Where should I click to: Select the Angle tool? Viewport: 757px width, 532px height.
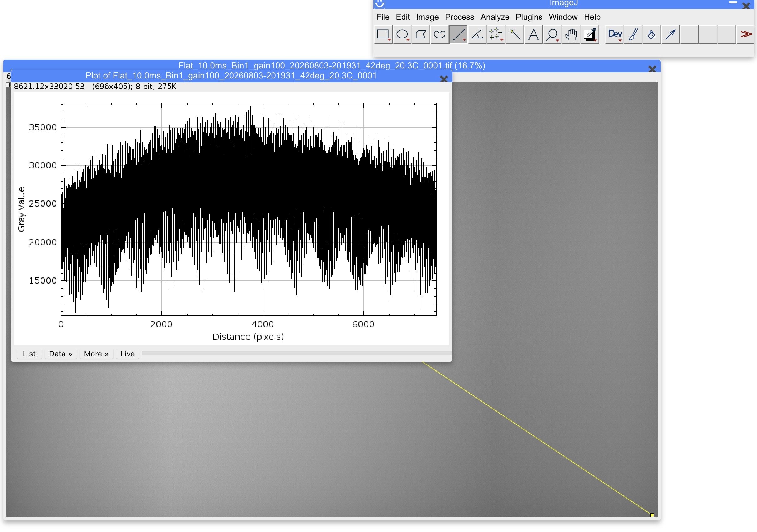coord(477,34)
